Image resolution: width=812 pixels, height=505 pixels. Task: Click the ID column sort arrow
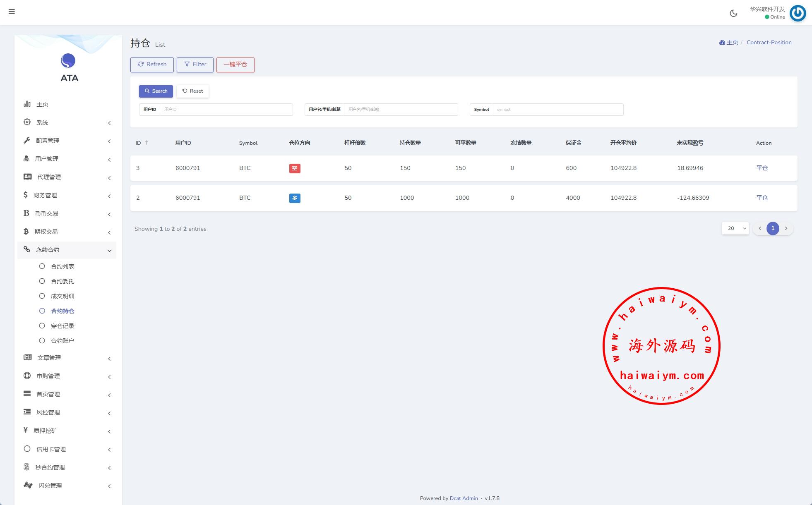[147, 143]
